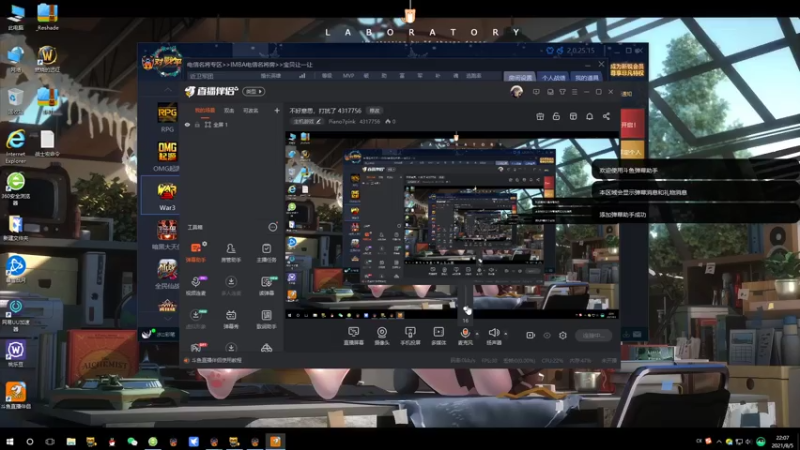Open the 主播任务 tool icon
The height and width of the screenshot is (450, 800).
[x=266, y=252]
